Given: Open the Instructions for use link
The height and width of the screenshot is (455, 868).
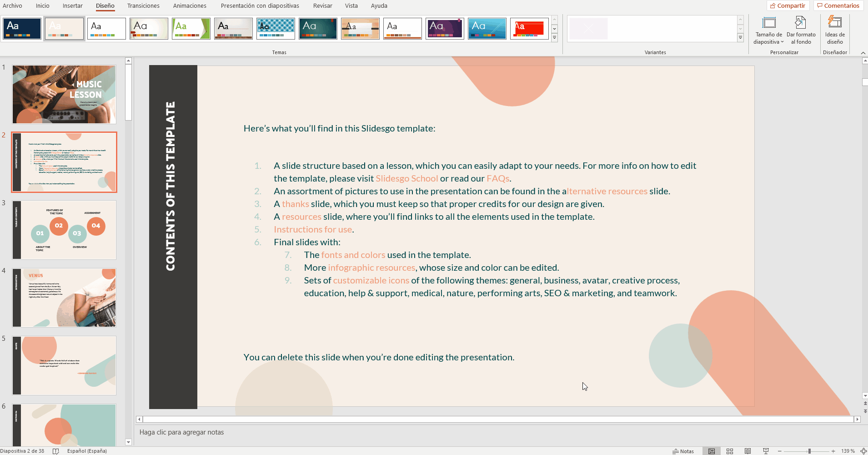Looking at the screenshot, I should coord(313,229).
